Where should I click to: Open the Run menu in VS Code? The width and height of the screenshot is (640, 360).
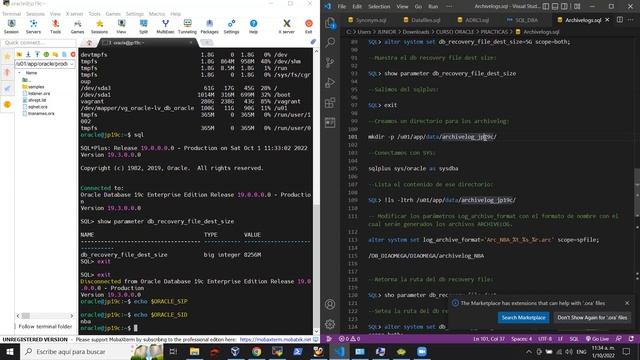pyautogui.click(x=433, y=7)
